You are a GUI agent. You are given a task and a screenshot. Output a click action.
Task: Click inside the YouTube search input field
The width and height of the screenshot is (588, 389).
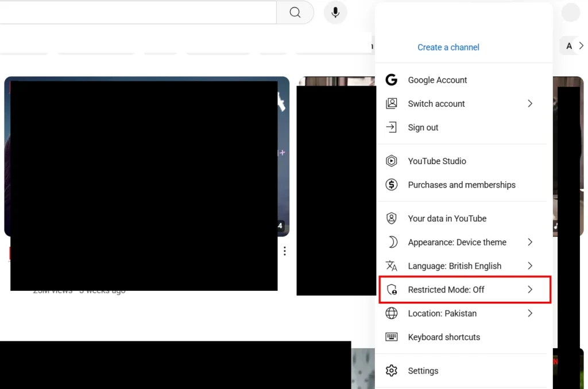coord(138,13)
